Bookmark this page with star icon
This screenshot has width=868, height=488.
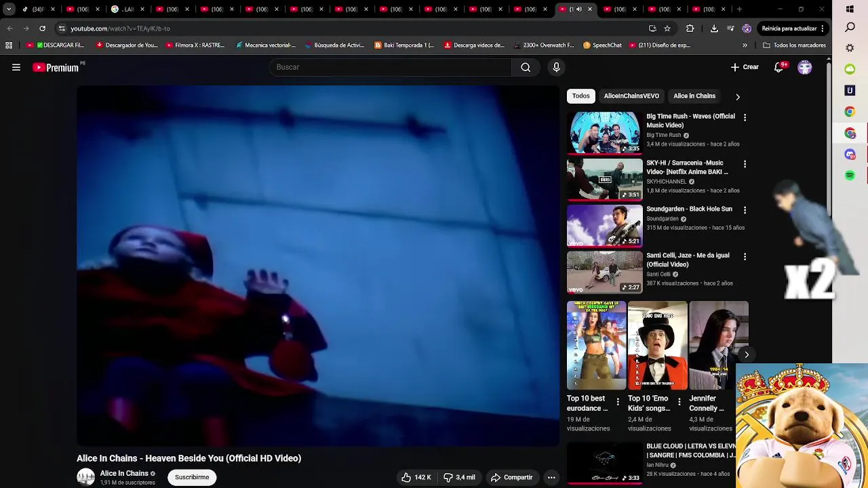click(x=667, y=28)
